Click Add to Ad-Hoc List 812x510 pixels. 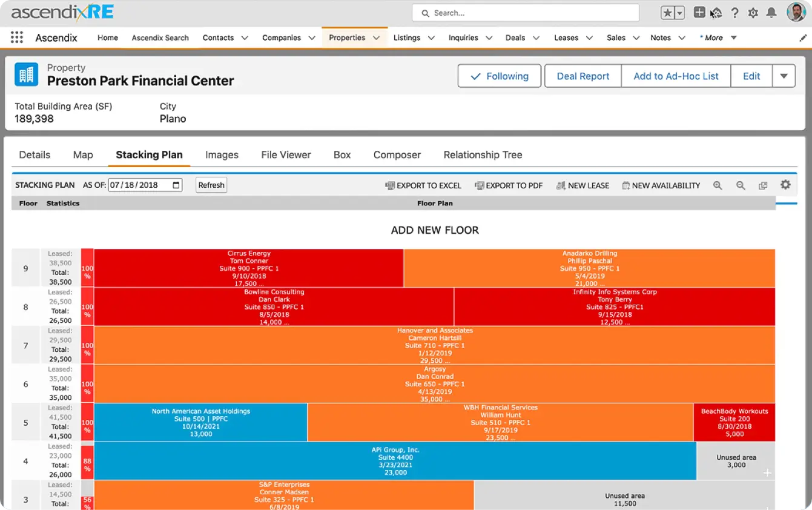tap(676, 76)
